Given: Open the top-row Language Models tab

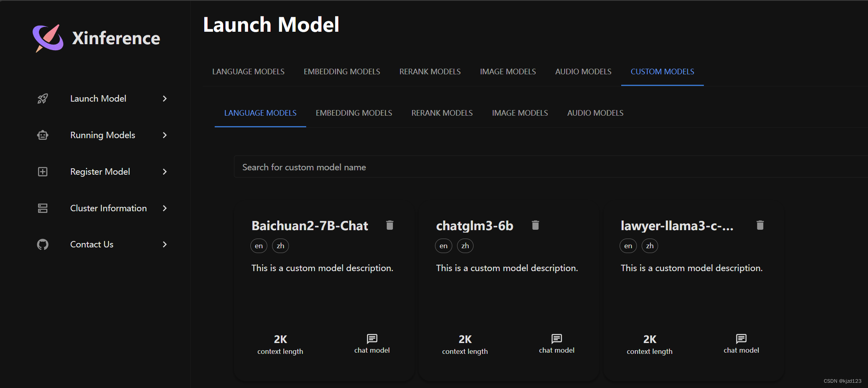Looking at the screenshot, I should point(248,71).
